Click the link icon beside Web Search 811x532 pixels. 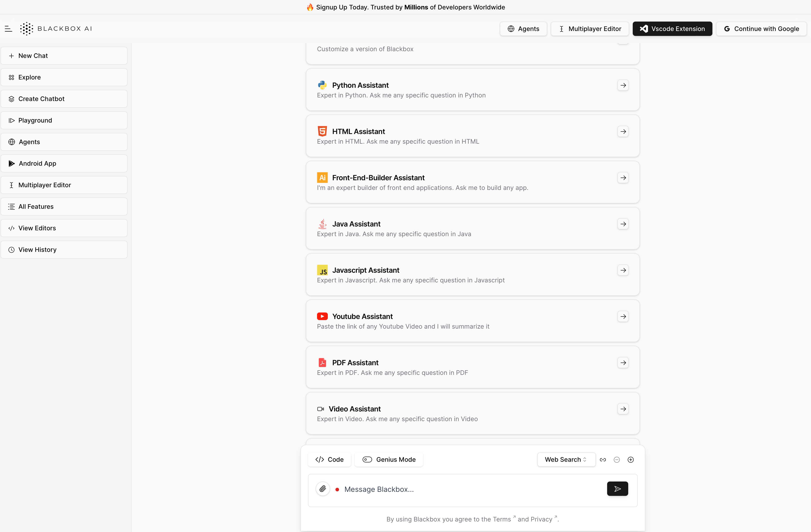[x=602, y=460]
